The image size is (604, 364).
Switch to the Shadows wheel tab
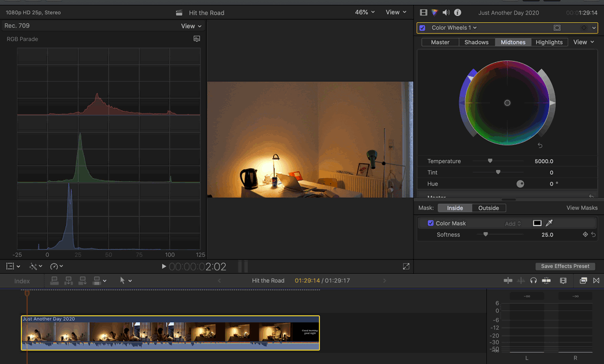tap(476, 42)
